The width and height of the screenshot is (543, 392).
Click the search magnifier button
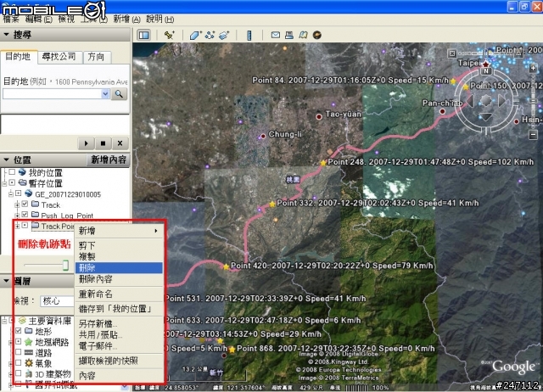(x=119, y=94)
